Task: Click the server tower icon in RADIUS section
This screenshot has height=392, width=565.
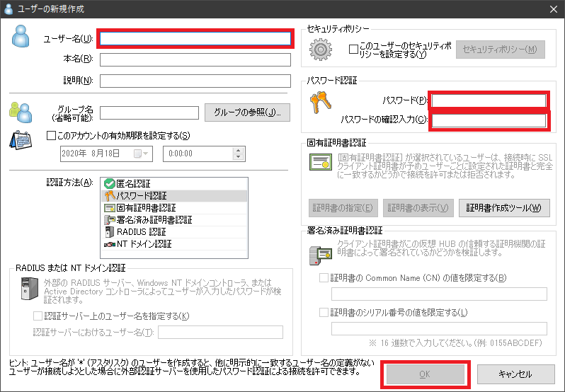Action: (x=29, y=288)
